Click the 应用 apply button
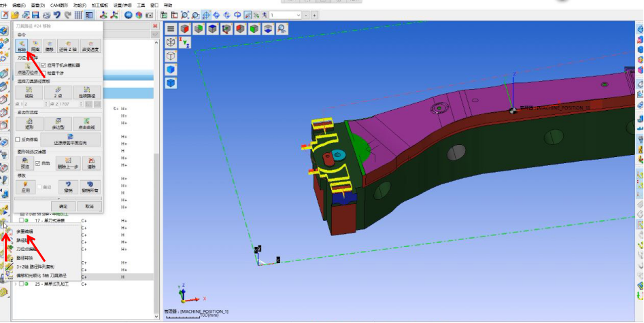The width and height of the screenshot is (644, 323). (x=25, y=187)
